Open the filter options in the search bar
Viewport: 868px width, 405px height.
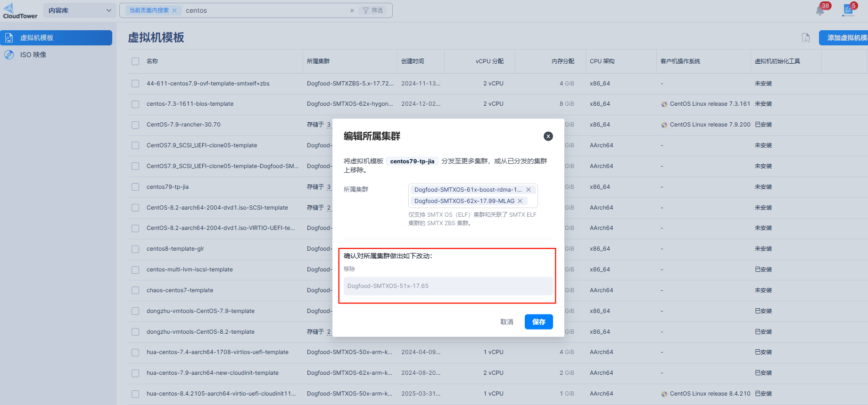click(x=373, y=10)
